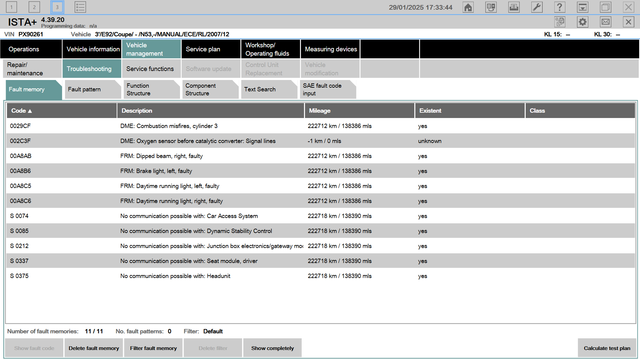The height and width of the screenshot is (360, 640).
Task: Select fault code 0029CF
Action: (20, 126)
